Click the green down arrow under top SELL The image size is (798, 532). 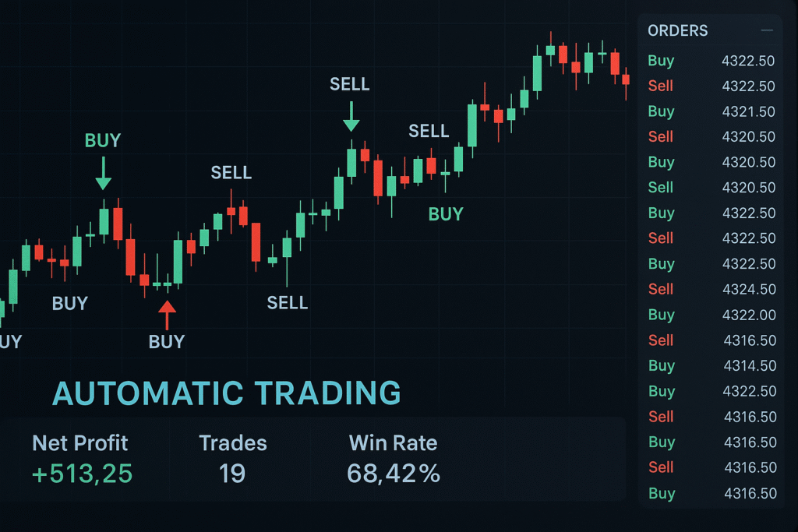pos(351,115)
